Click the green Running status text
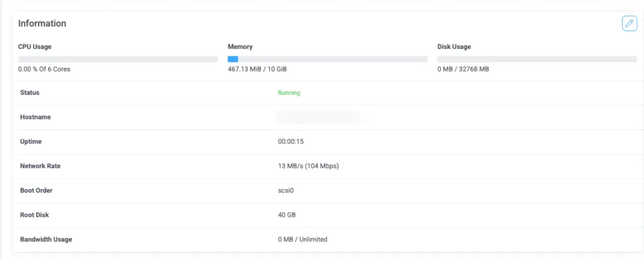The image size is (644, 260). click(x=289, y=93)
